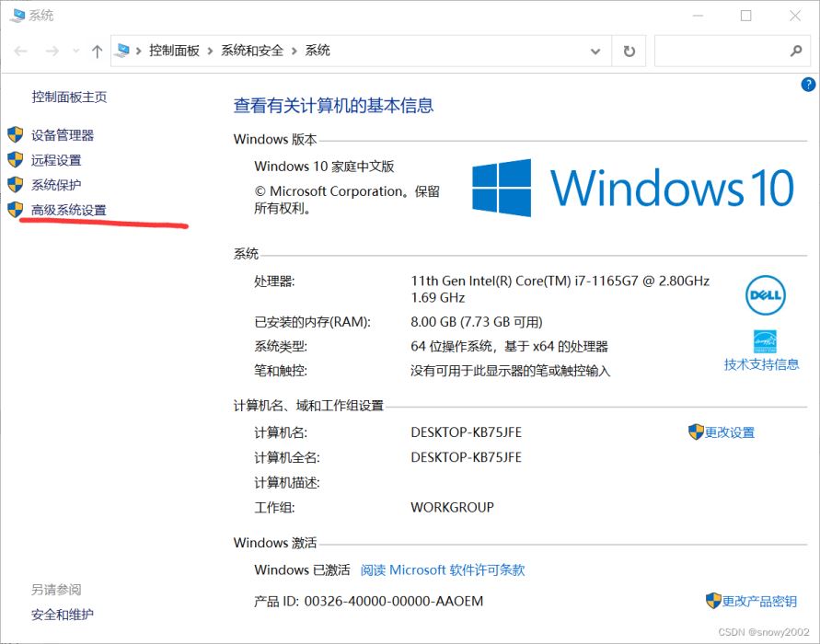Screen dimensions: 820x644
Task: Open 系统保护 link
Action: [56, 185]
